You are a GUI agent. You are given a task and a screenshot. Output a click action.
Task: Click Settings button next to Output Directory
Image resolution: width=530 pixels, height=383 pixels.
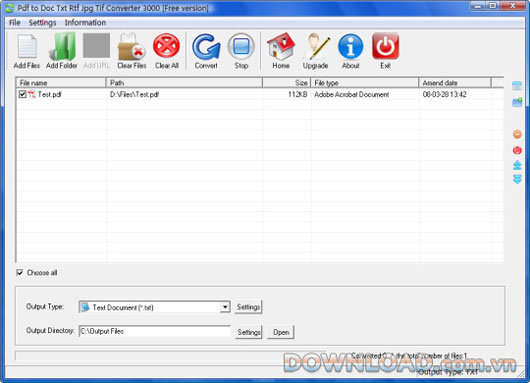point(248,332)
